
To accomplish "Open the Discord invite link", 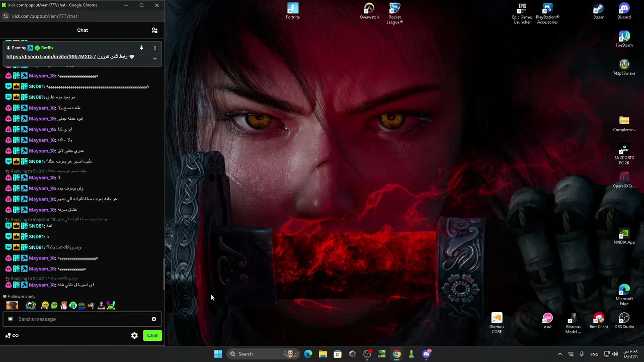I will click(51, 57).
